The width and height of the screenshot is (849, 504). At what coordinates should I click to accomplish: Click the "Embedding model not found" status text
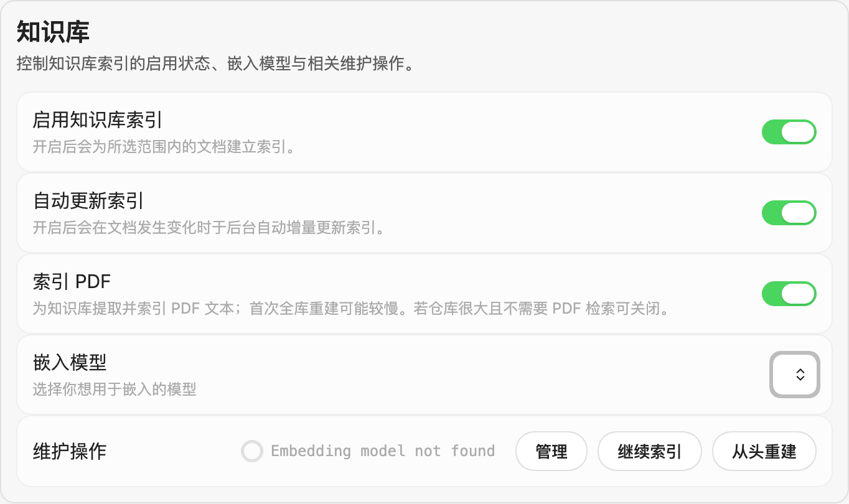click(x=383, y=450)
